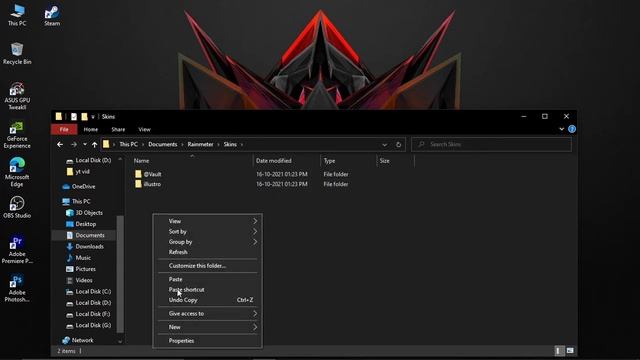640x360 pixels.
Task: Expand the address bar history dropdown
Action: click(x=384, y=144)
